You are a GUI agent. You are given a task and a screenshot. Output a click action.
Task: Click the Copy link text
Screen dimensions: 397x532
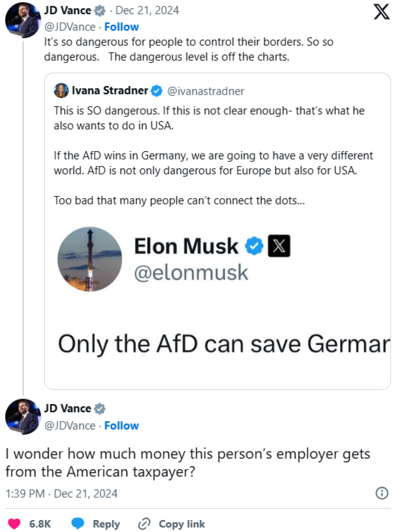point(182,524)
